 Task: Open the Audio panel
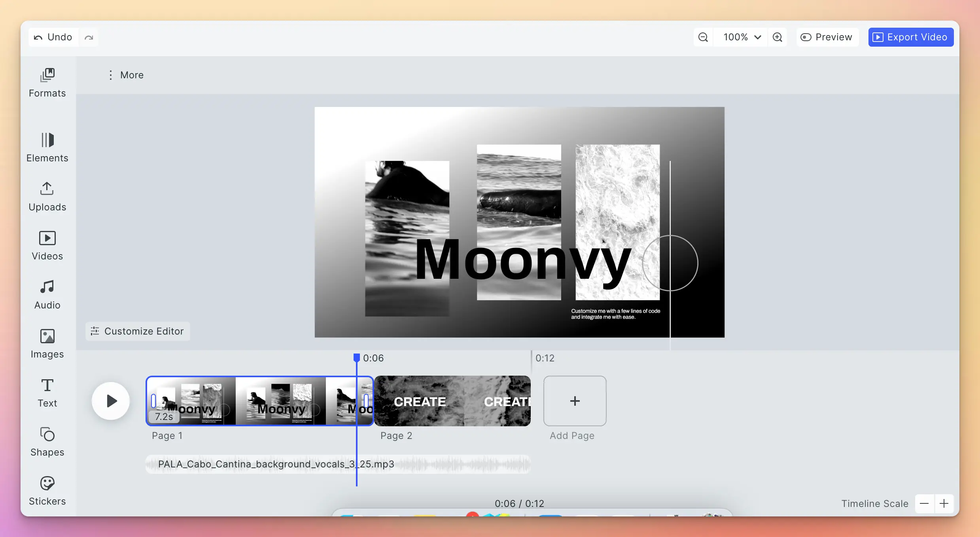47,295
